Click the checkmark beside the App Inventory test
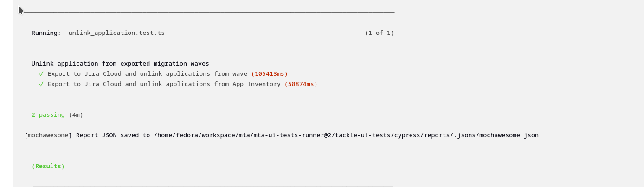Viewport: 644px width, 187px height. (x=41, y=84)
